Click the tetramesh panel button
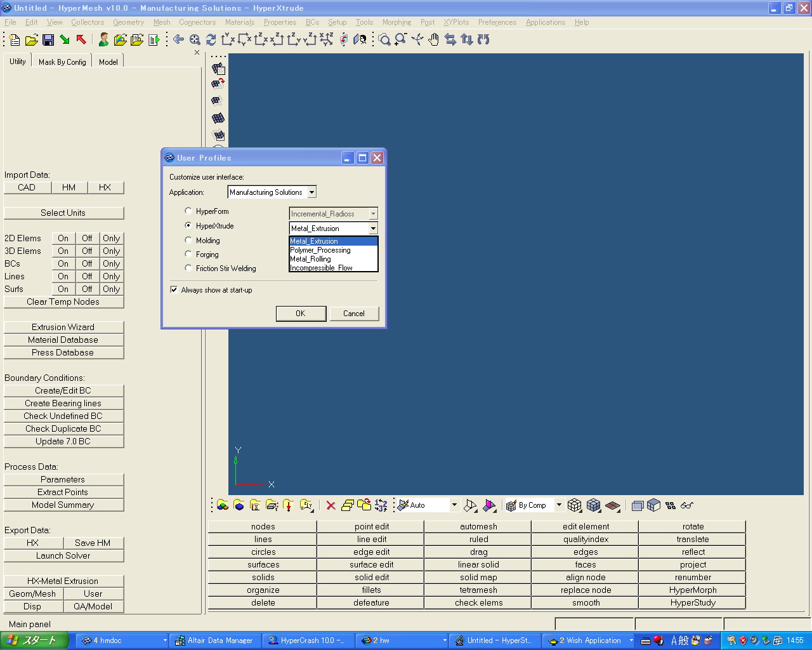 tap(478, 590)
